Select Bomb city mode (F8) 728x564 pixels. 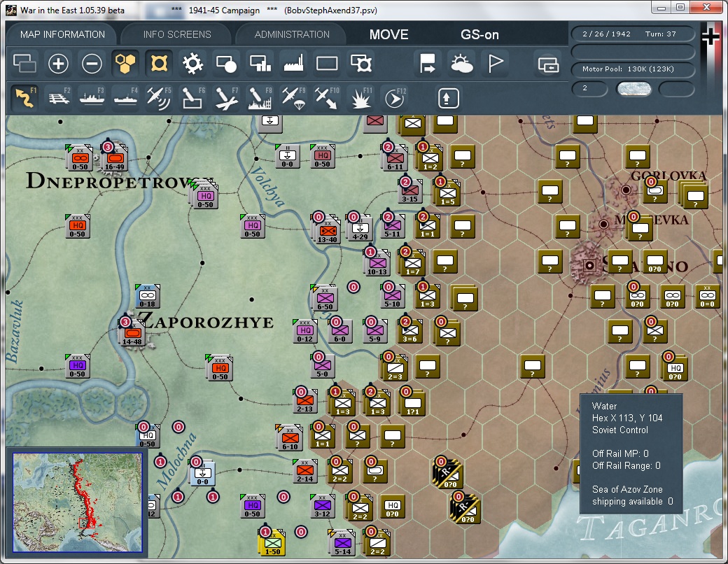tap(260, 98)
